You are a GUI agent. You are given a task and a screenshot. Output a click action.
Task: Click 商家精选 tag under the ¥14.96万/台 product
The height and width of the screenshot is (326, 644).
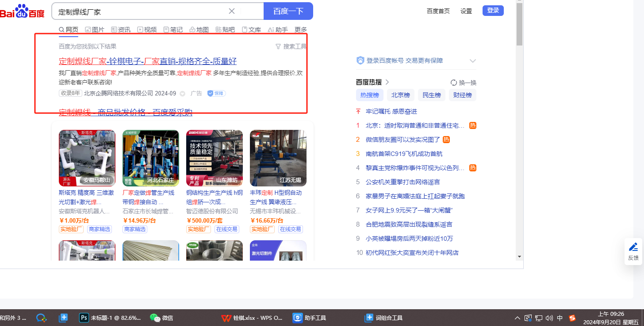tap(135, 229)
